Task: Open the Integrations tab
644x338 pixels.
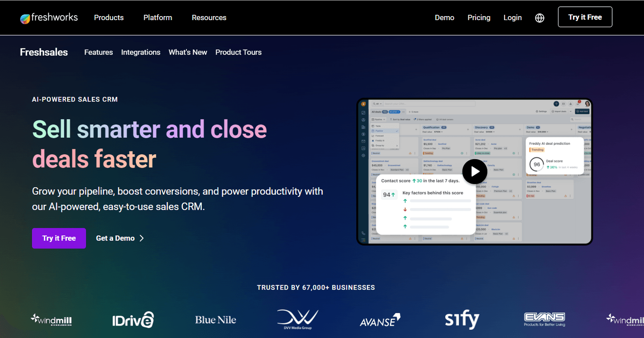Action: coord(140,52)
